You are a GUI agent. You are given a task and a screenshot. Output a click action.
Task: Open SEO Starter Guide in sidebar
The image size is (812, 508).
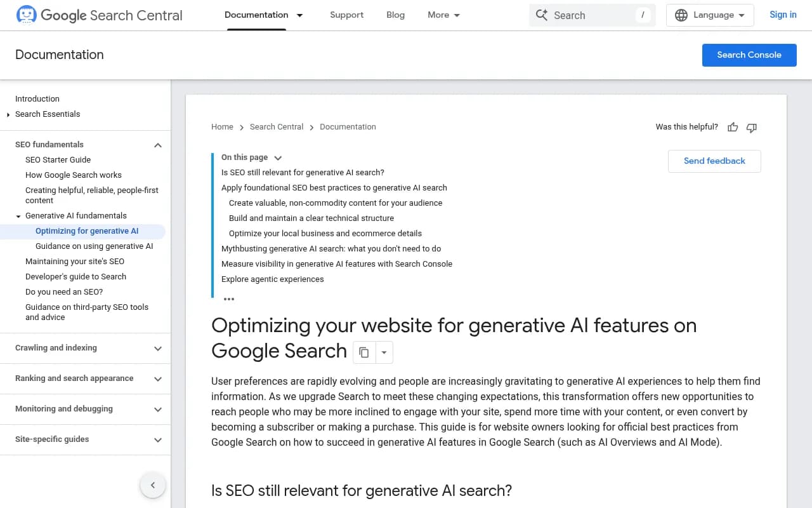coord(58,160)
